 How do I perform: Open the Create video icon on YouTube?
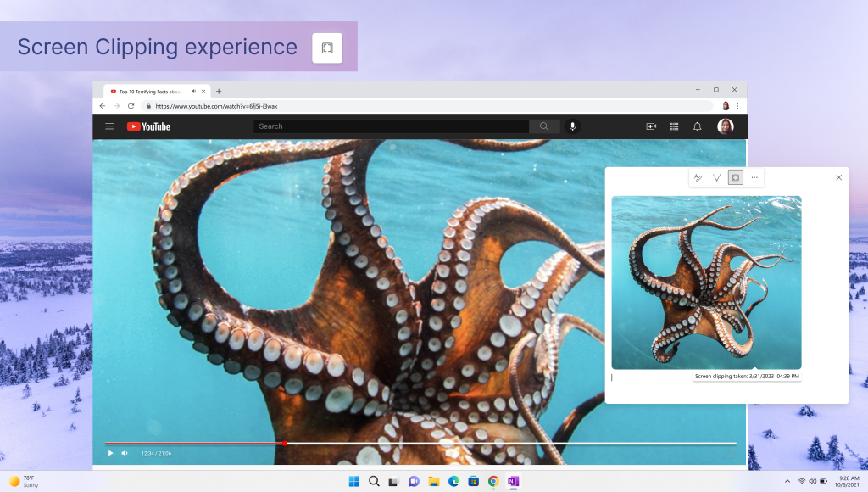point(651,126)
